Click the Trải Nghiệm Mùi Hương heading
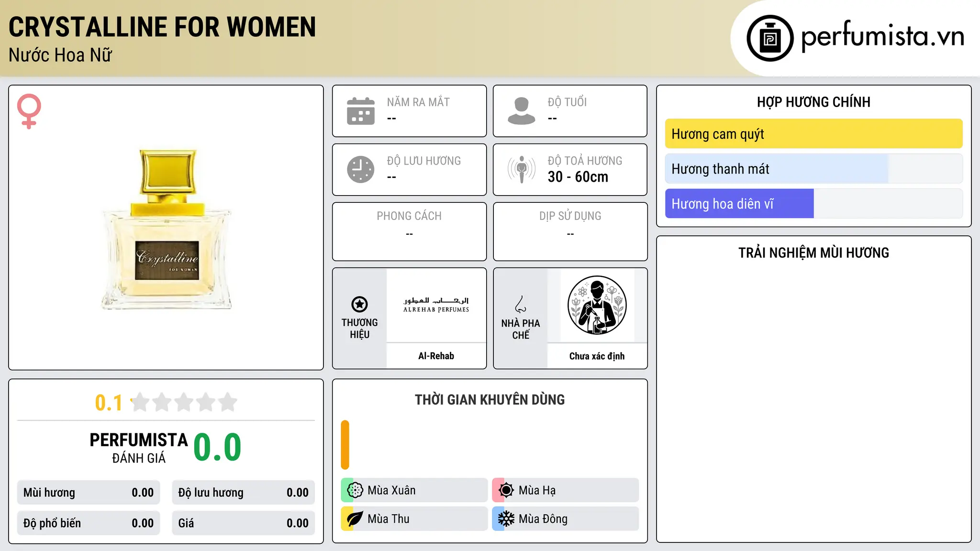 (x=813, y=253)
